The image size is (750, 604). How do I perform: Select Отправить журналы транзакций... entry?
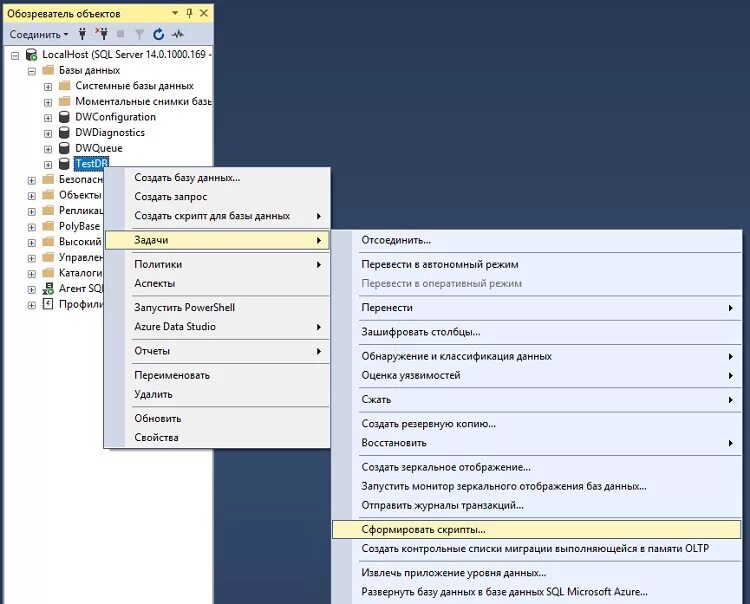click(536, 505)
